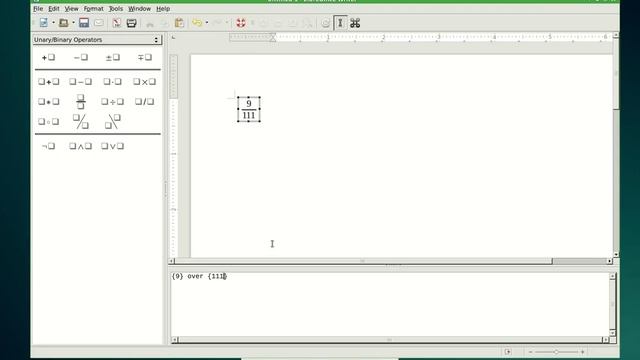Click the zoom out minus button
640x360 pixels.
531,352
